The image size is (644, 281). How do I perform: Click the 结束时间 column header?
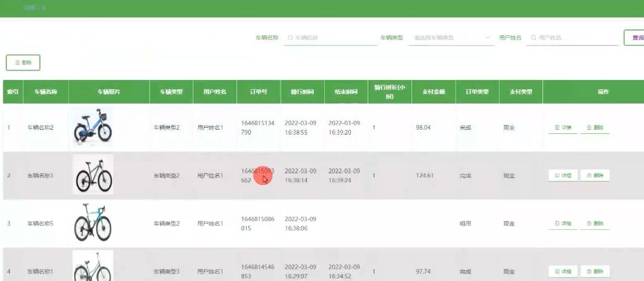[x=346, y=92]
